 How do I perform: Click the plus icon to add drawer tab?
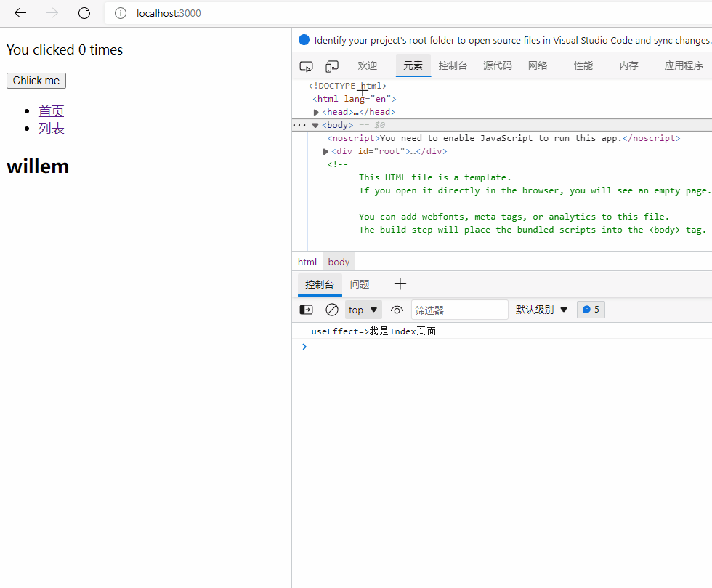tap(400, 284)
